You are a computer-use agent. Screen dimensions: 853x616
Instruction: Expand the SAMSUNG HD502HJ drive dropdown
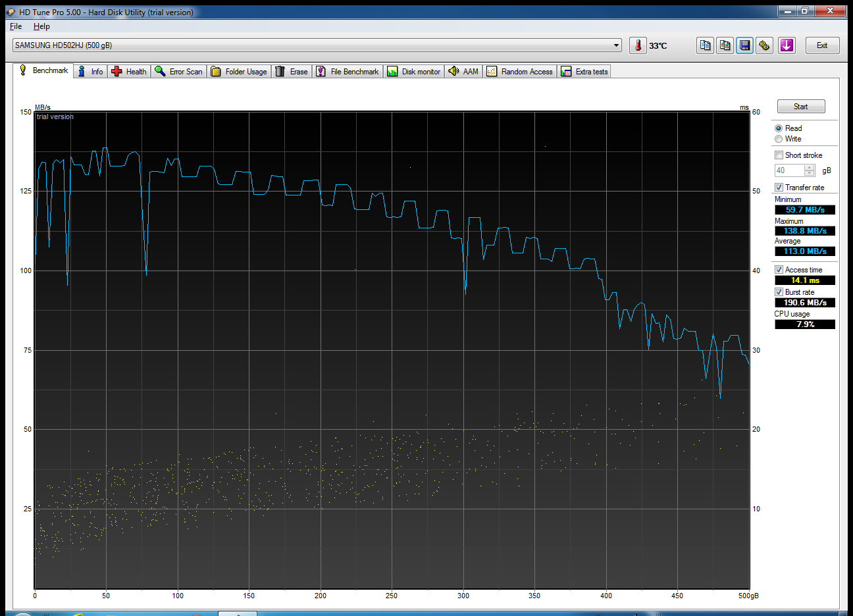[617, 45]
